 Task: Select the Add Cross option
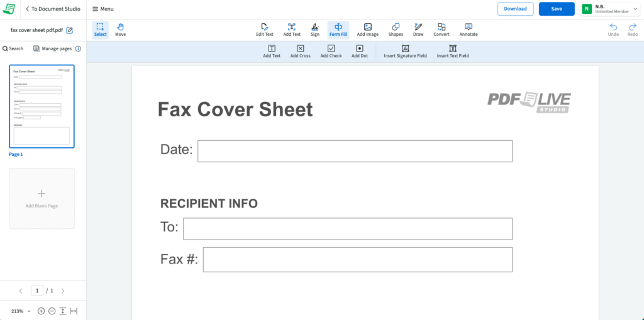[x=300, y=52]
